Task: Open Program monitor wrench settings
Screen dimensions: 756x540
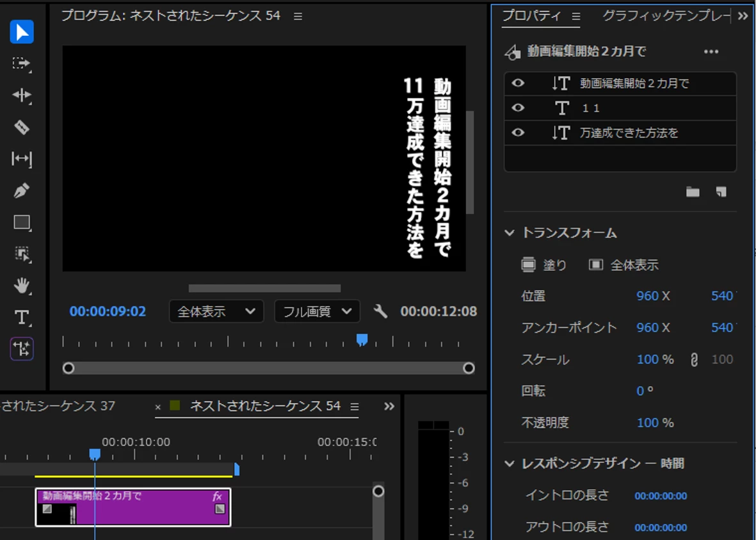Action: [380, 311]
